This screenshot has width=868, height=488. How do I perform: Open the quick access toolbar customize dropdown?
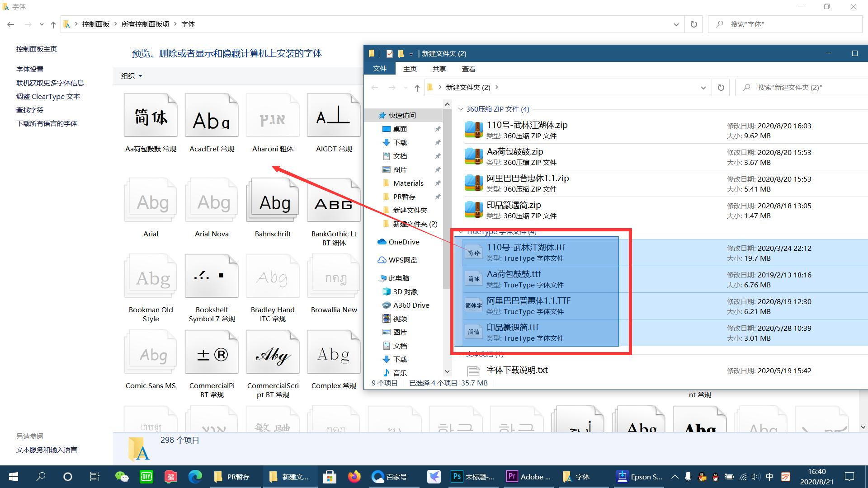[411, 53]
